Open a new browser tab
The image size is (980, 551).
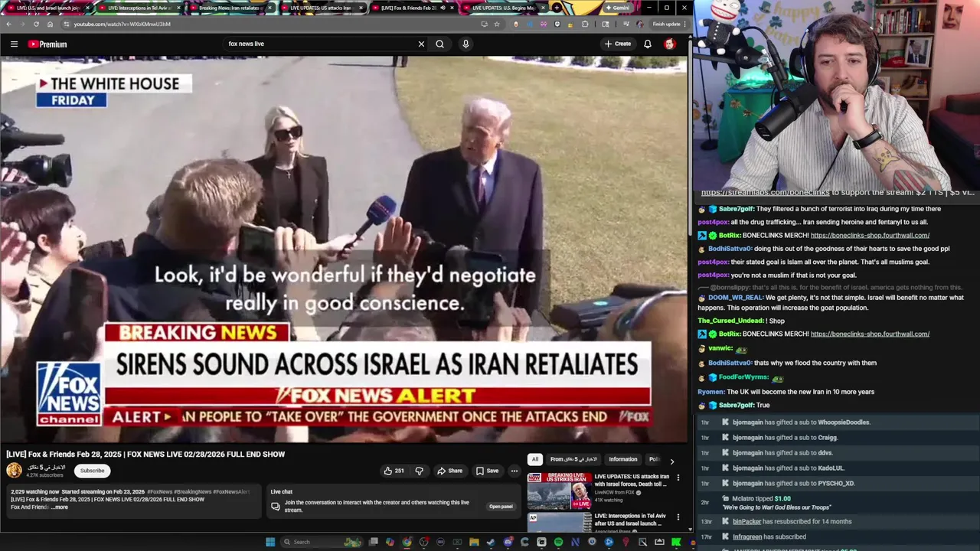coord(557,8)
